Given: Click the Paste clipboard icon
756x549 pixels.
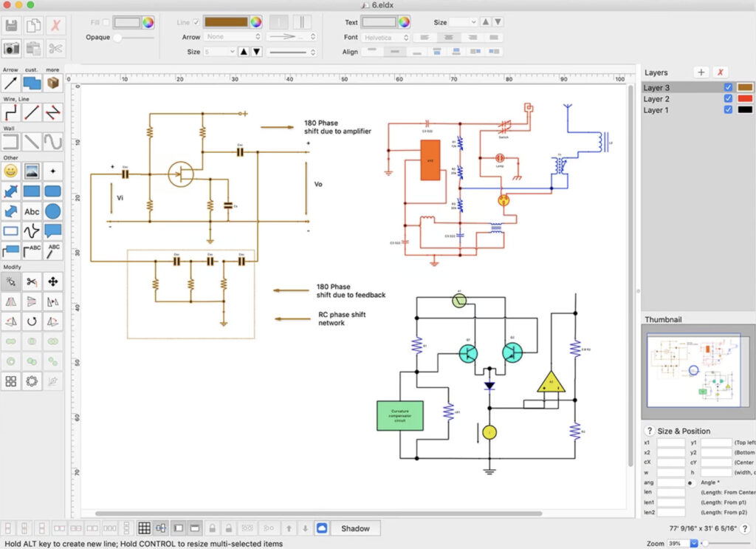Looking at the screenshot, I should [33, 48].
